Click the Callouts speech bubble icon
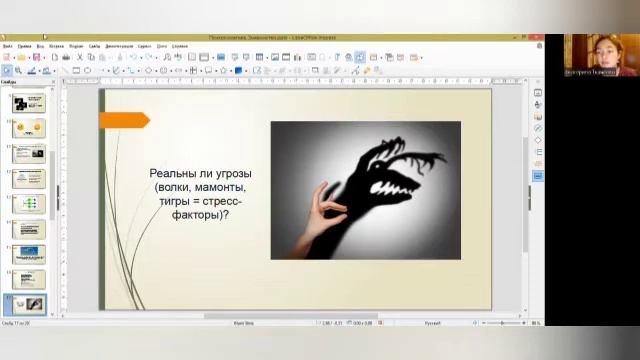640x360 pixels. click(x=208, y=71)
